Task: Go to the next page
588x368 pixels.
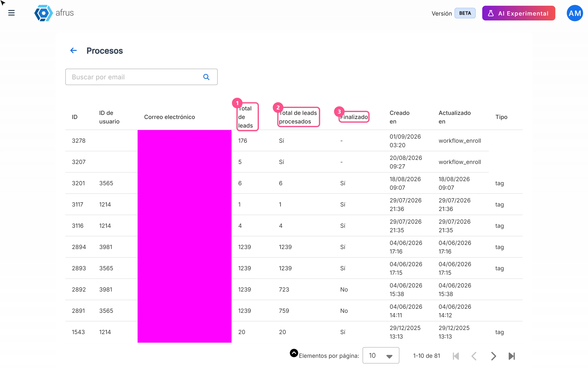Action: (x=493, y=356)
